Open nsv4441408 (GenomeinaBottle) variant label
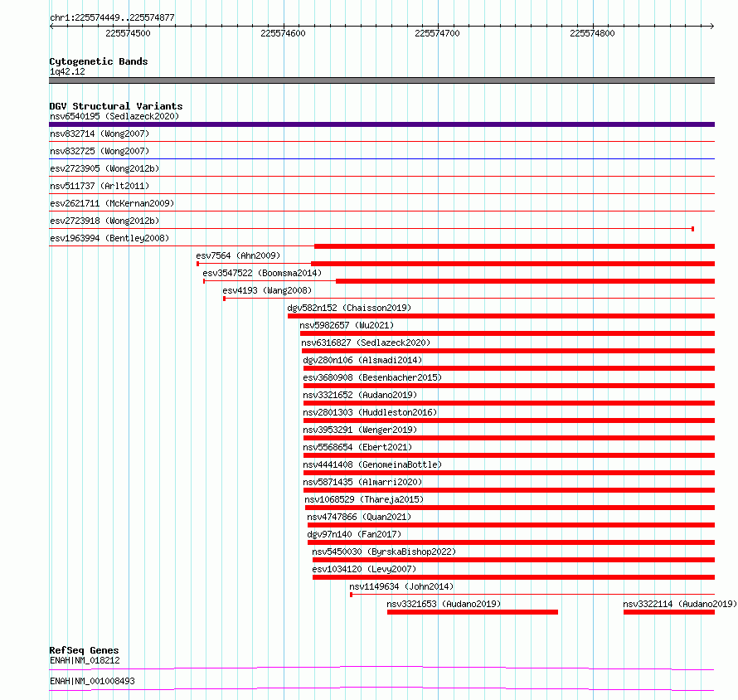Screen dimensions: 738x700 [x=372, y=464]
